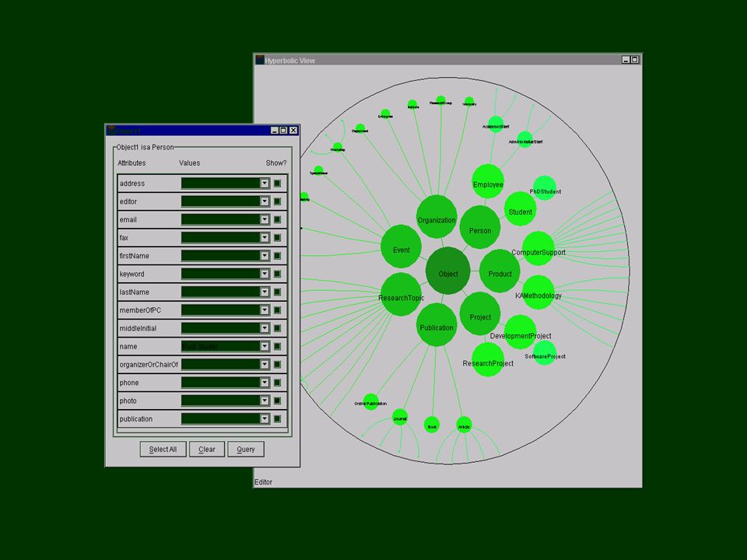Click the DevelopmentProject node
The width and height of the screenshot is (747, 560).
click(x=521, y=332)
